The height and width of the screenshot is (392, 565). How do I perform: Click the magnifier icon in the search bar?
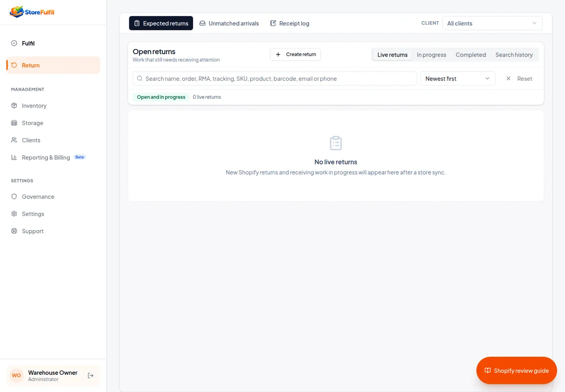pos(140,78)
